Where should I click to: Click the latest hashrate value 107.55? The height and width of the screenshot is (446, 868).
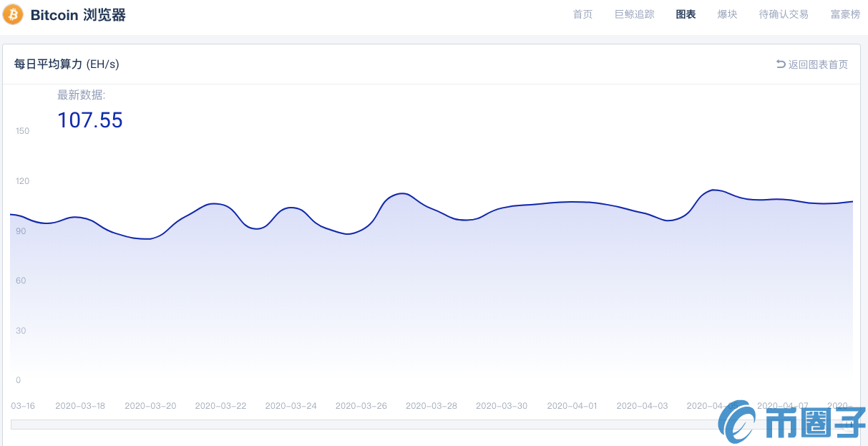[x=90, y=120]
